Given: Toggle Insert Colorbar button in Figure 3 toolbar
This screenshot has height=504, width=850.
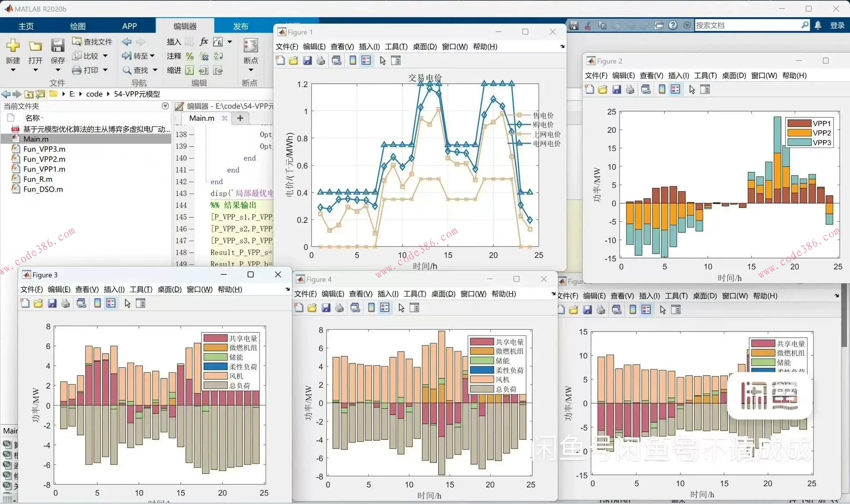Looking at the screenshot, I should pyautogui.click(x=97, y=304).
